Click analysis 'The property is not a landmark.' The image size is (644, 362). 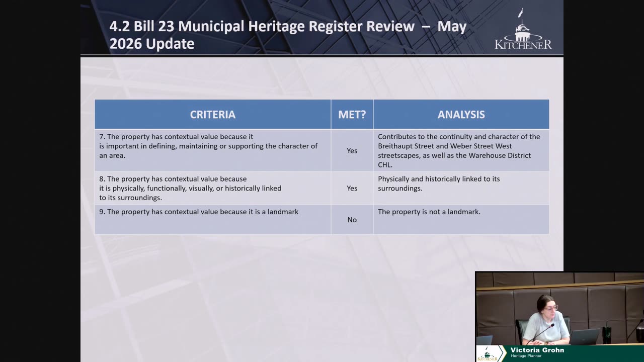coord(429,212)
